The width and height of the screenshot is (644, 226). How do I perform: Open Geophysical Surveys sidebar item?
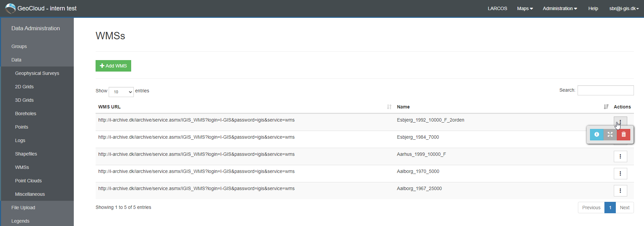37,73
